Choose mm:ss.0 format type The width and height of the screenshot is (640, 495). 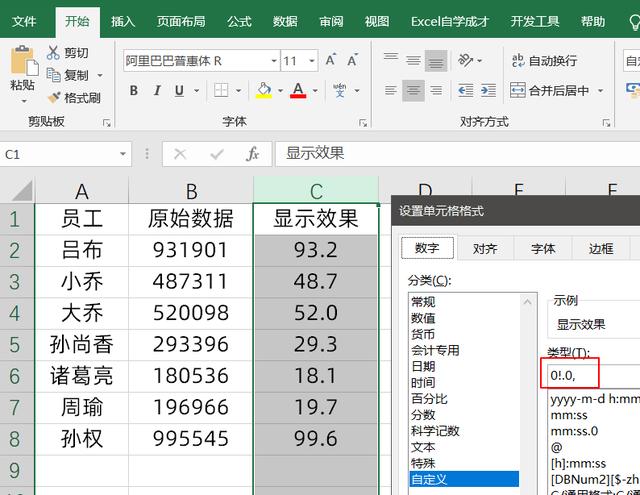[x=574, y=431]
